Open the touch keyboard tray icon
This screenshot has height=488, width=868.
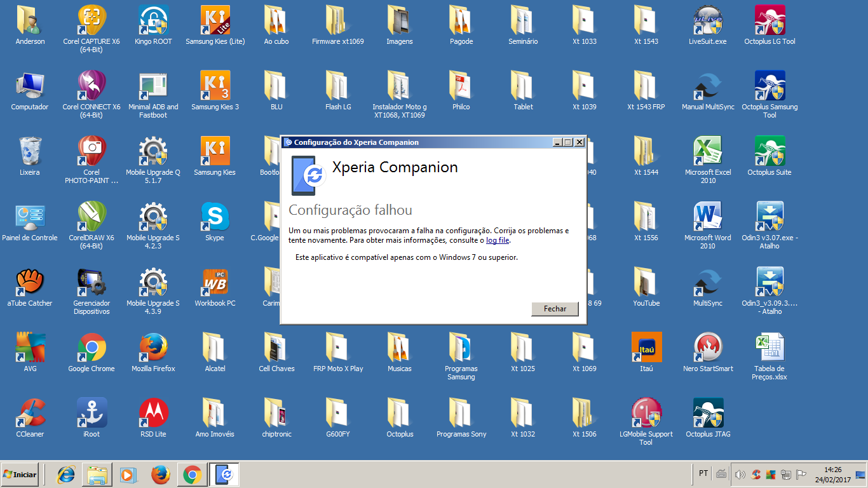[x=721, y=473]
